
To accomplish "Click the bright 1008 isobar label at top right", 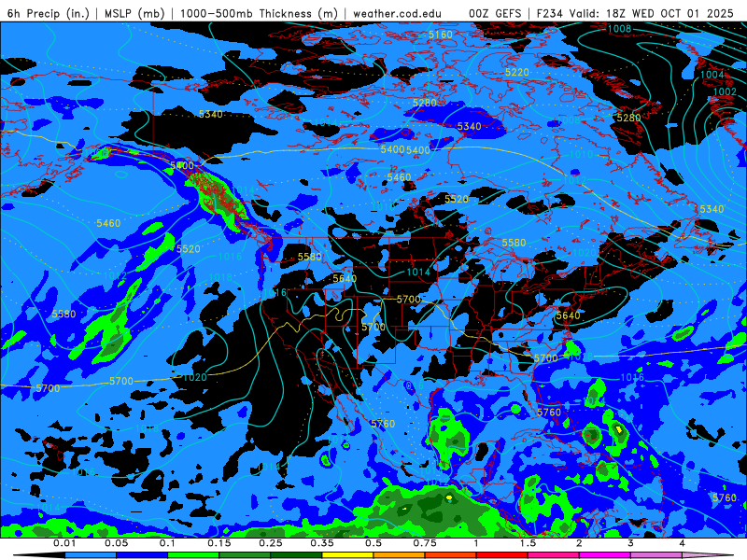I will (619, 29).
